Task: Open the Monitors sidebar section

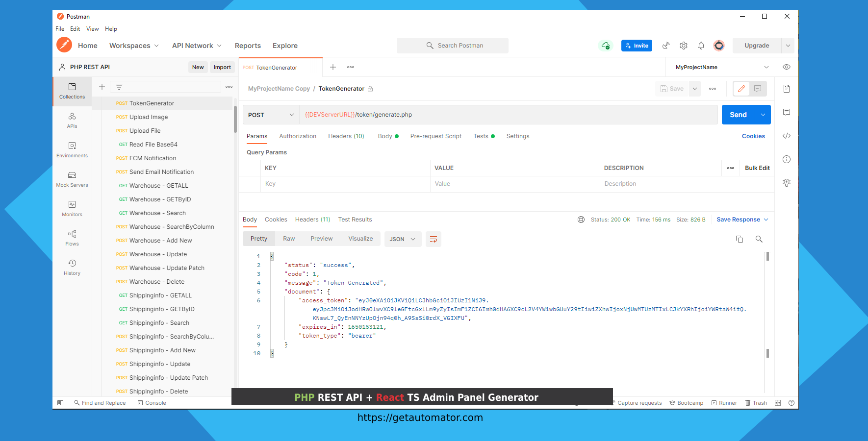Action: pos(72,209)
